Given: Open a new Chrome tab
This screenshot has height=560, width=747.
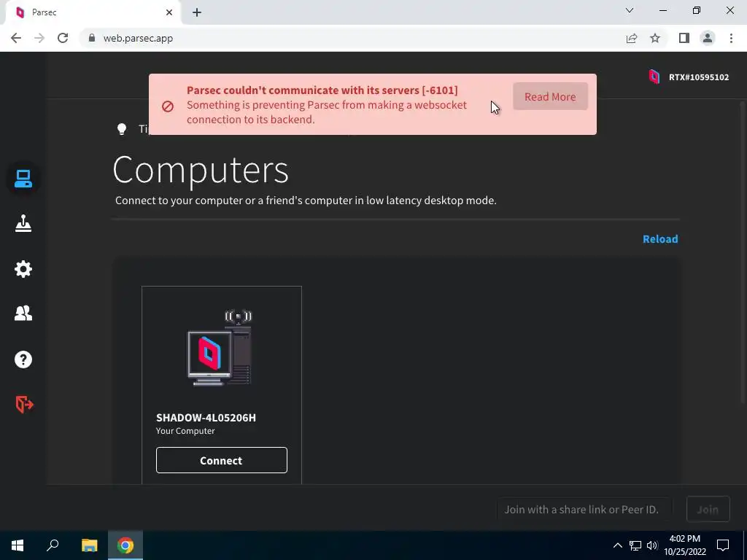Looking at the screenshot, I should point(197,12).
